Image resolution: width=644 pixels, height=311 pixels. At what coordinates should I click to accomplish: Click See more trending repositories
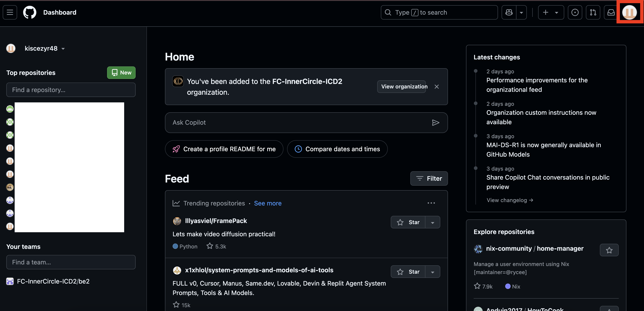(267, 203)
